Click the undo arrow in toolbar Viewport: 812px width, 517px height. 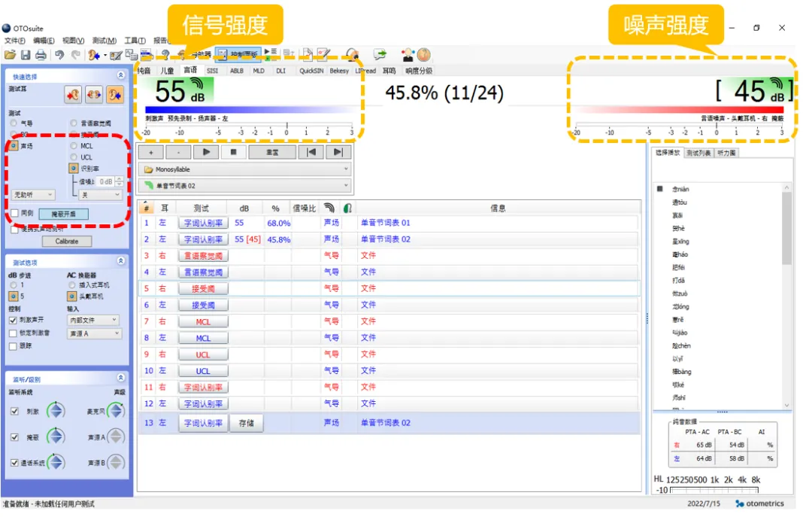(59, 54)
